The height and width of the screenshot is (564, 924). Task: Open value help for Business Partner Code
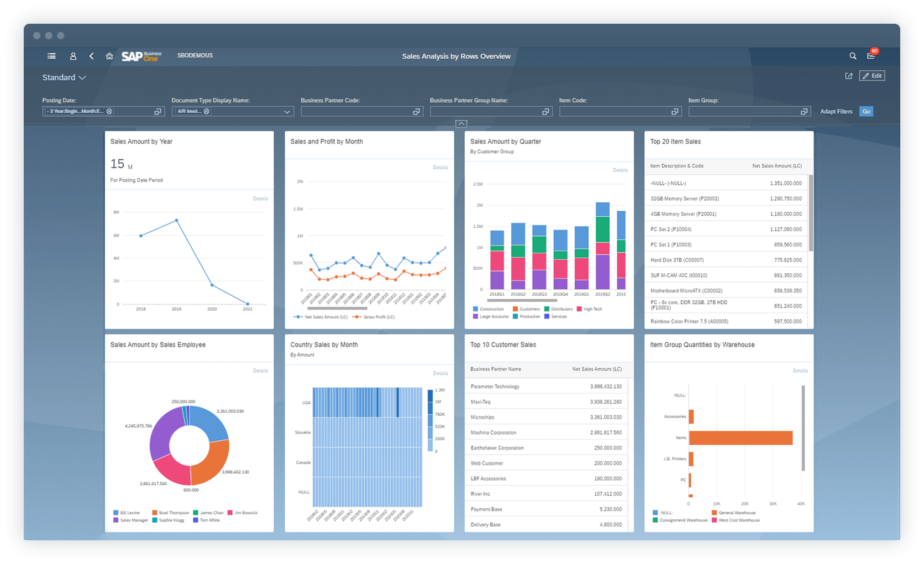point(416,111)
